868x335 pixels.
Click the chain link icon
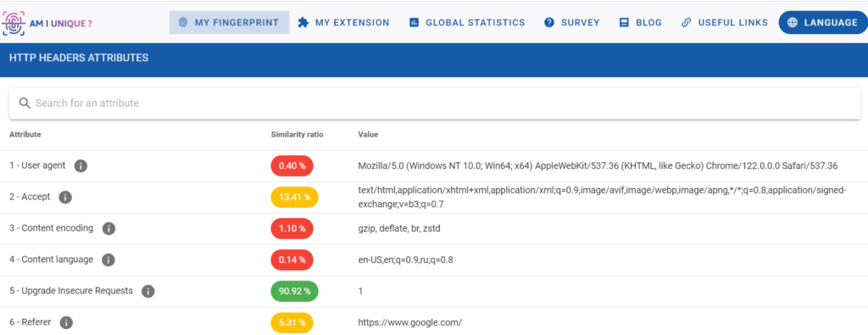point(687,23)
